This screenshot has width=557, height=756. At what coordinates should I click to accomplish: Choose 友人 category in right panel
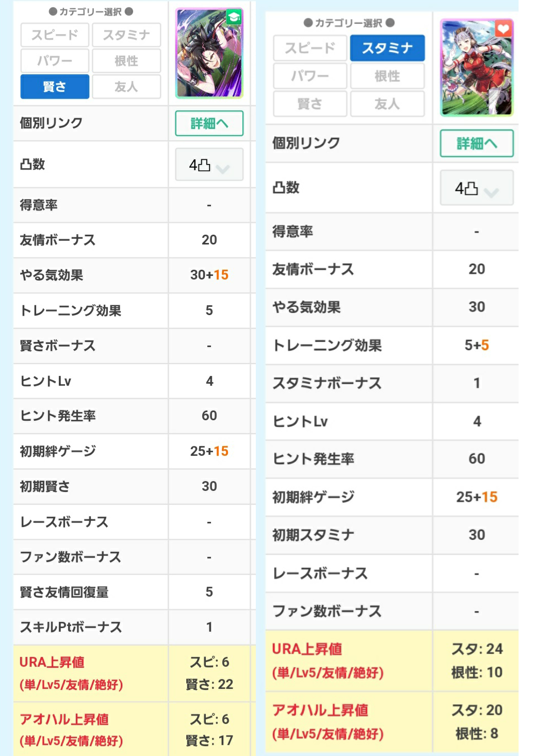387,104
